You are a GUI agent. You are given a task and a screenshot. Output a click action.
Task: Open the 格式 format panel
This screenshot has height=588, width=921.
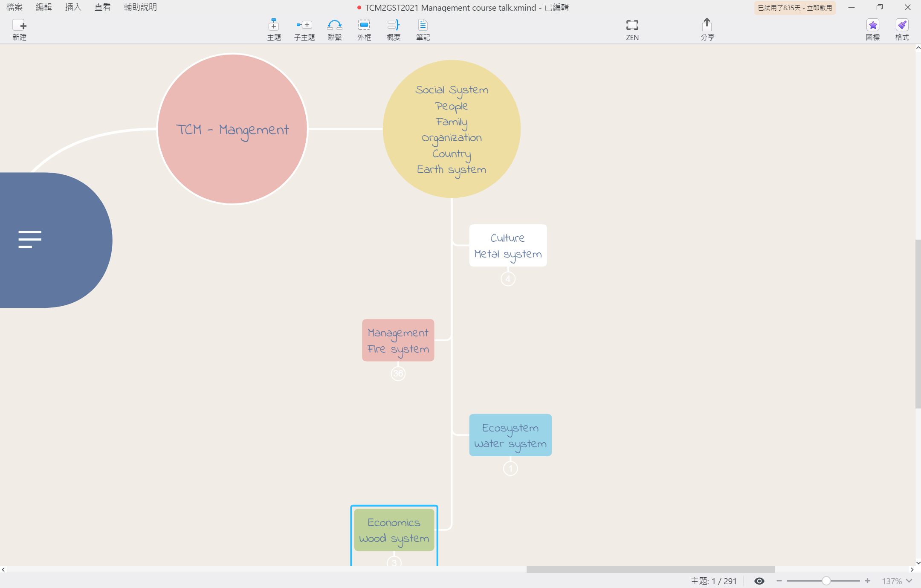tap(902, 29)
